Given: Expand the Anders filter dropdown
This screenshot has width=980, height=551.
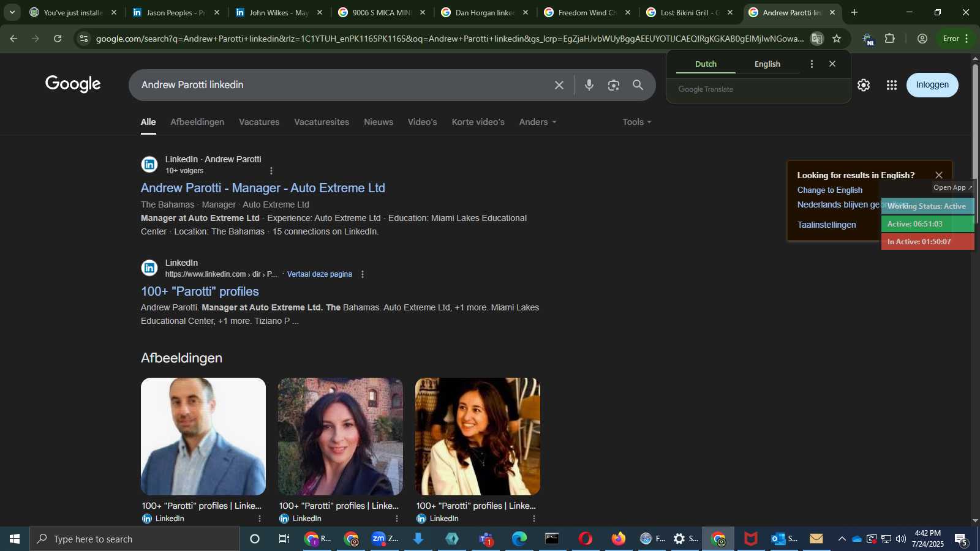Looking at the screenshot, I should 538,122.
